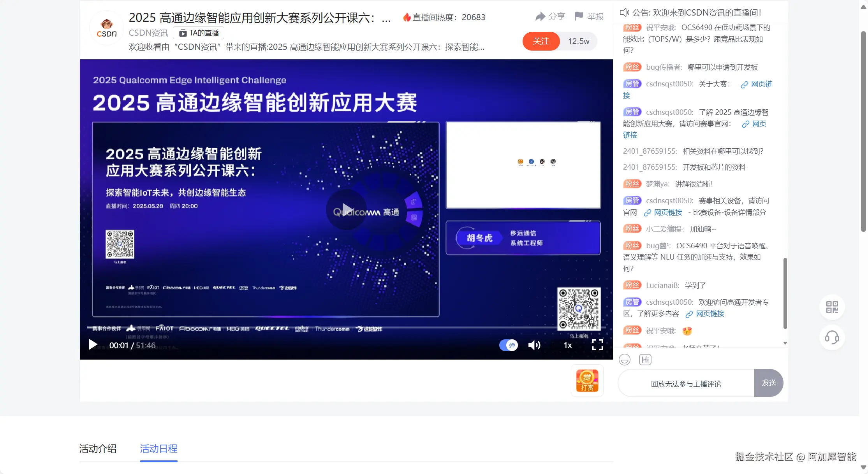Viewport: 868px width, 474px height.
Task: Click the 00:01 / 51:46 time display
Action: tap(132, 346)
